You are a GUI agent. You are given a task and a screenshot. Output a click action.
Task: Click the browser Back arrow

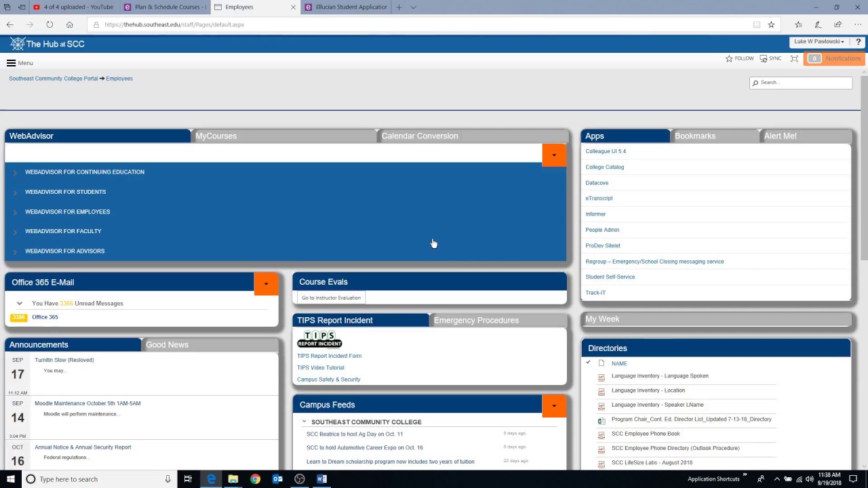click(x=9, y=24)
